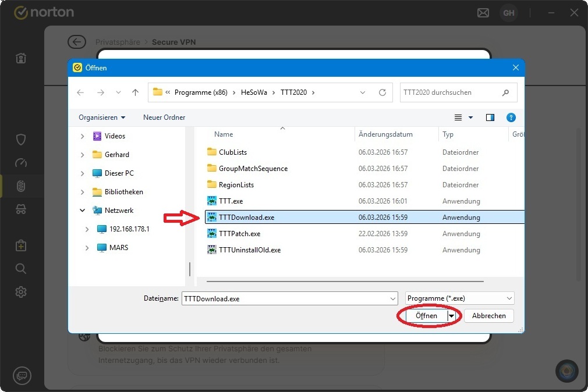This screenshot has width=588, height=392.
Task: Click Programme (x86) breadcrumb
Action: pos(201,92)
